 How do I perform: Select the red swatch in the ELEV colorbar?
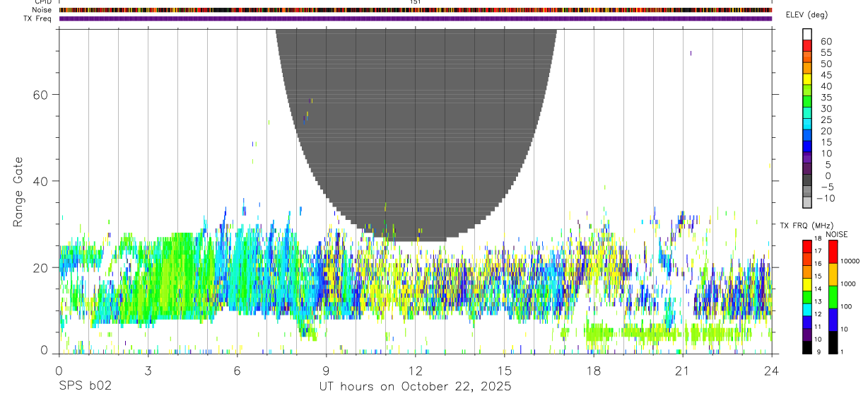coord(807,45)
